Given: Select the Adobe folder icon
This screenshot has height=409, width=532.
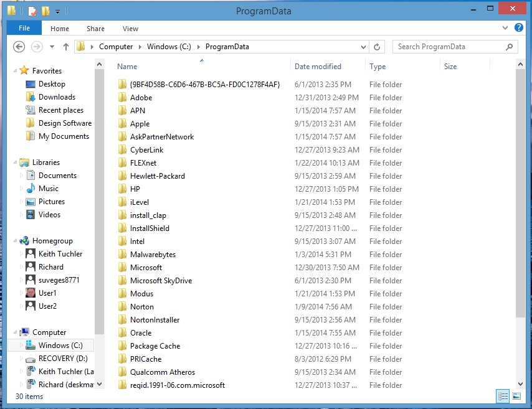Looking at the screenshot, I should coord(123,98).
